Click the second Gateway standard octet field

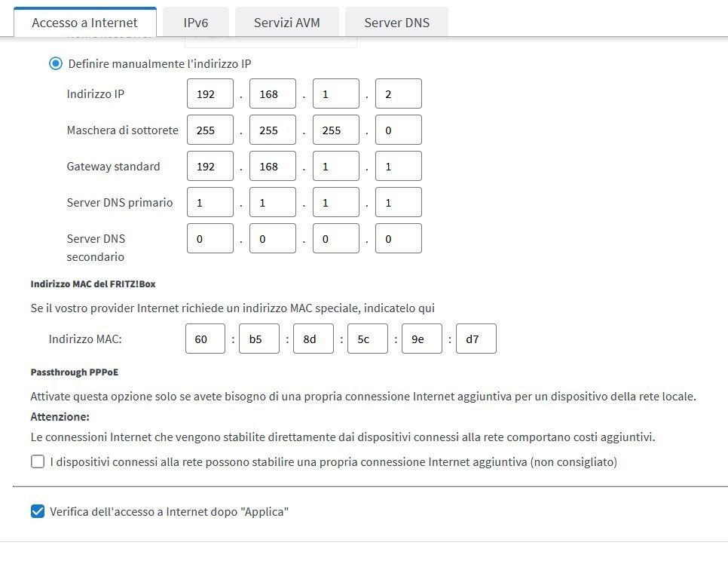273,167
